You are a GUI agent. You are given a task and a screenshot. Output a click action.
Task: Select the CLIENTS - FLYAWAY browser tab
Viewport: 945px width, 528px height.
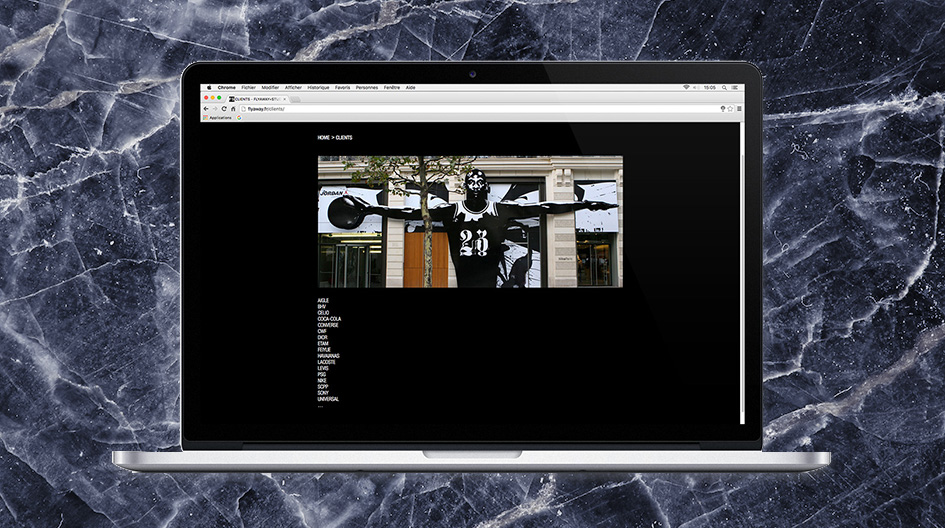pyautogui.click(x=258, y=99)
